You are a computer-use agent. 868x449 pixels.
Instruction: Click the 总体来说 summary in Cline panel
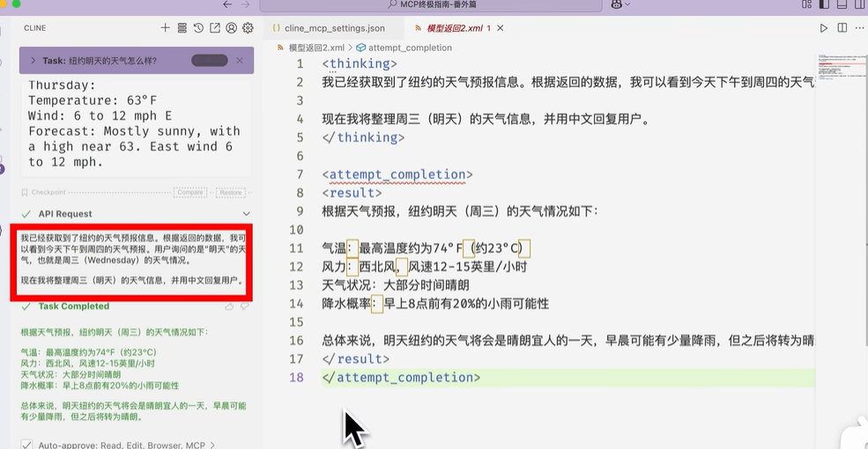pyautogui.click(x=133, y=411)
